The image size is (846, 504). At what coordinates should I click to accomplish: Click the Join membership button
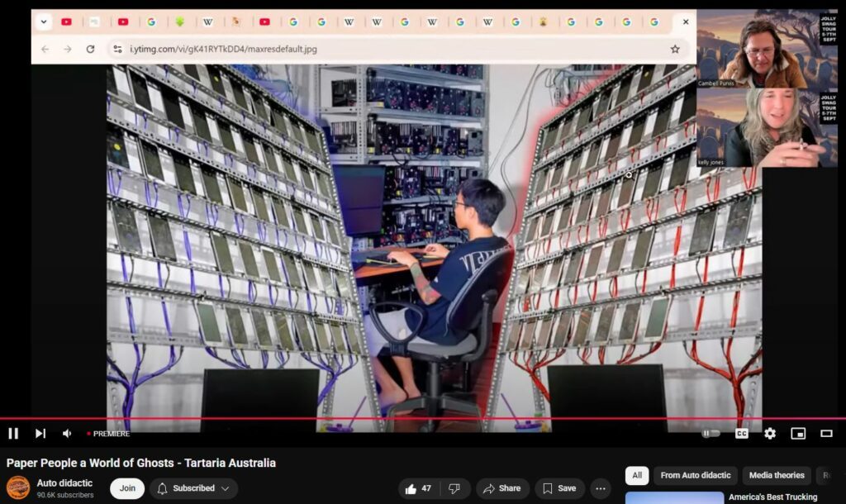click(127, 488)
